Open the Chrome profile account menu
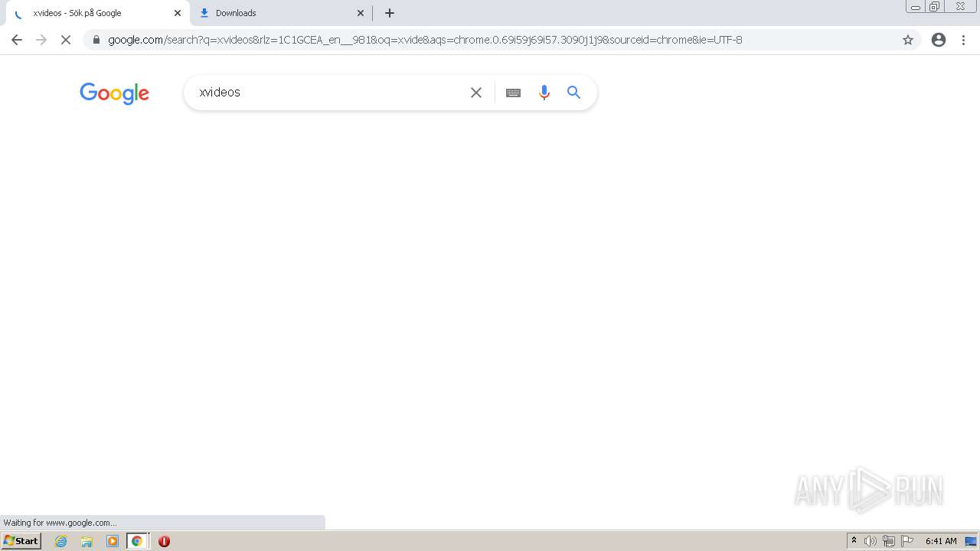Image resolution: width=980 pixels, height=551 pixels. coord(939,40)
